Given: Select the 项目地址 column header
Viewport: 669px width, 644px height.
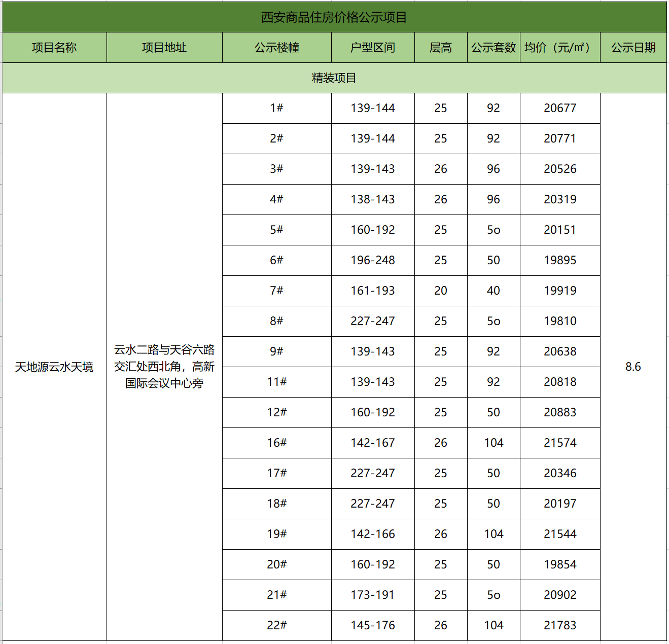Looking at the screenshot, I should click(x=164, y=48).
